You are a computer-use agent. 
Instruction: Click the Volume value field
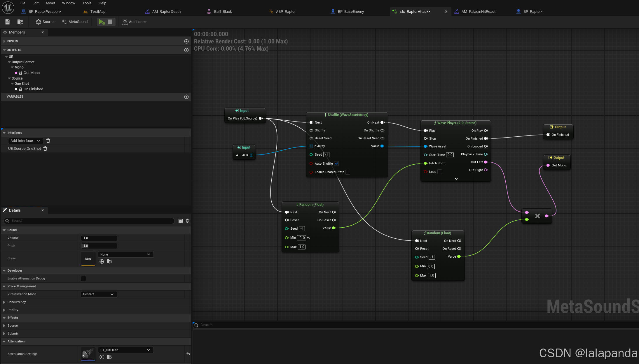(x=99, y=238)
